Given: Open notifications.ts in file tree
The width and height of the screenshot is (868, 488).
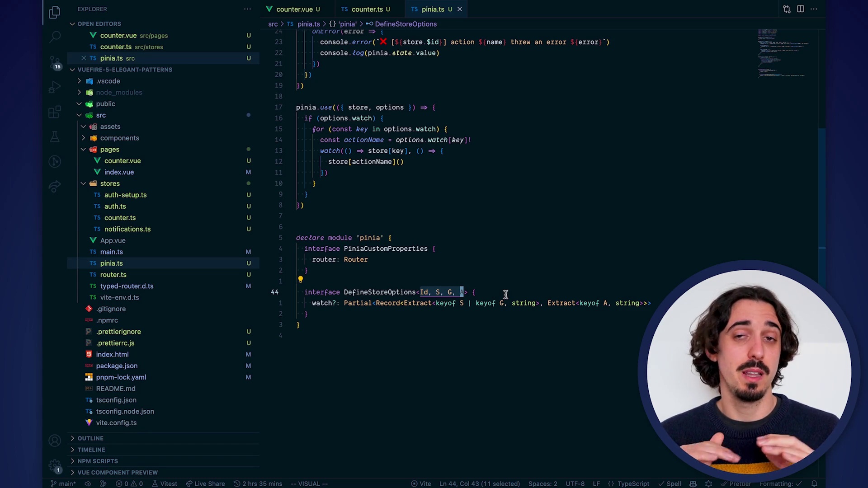Looking at the screenshot, I should click(127, 229).
